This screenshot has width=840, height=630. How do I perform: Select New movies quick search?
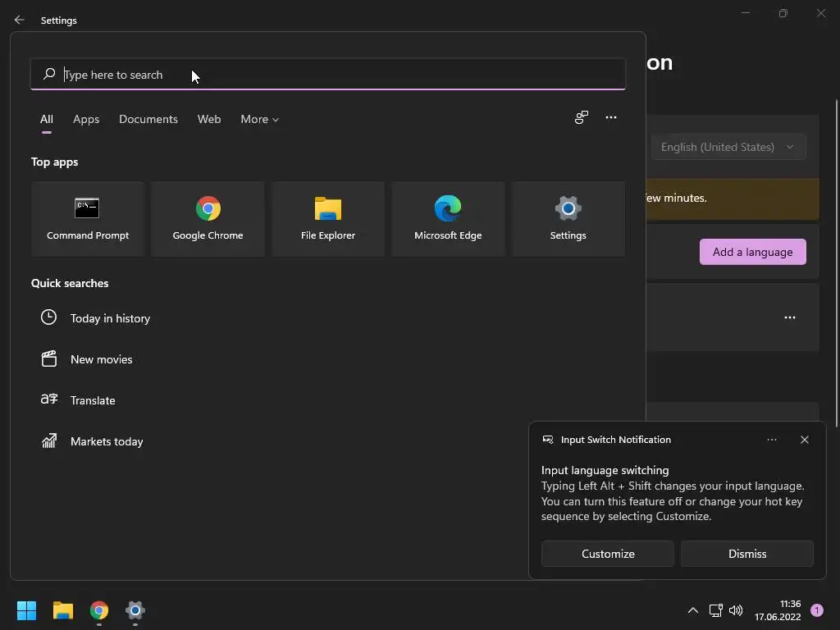101,359
